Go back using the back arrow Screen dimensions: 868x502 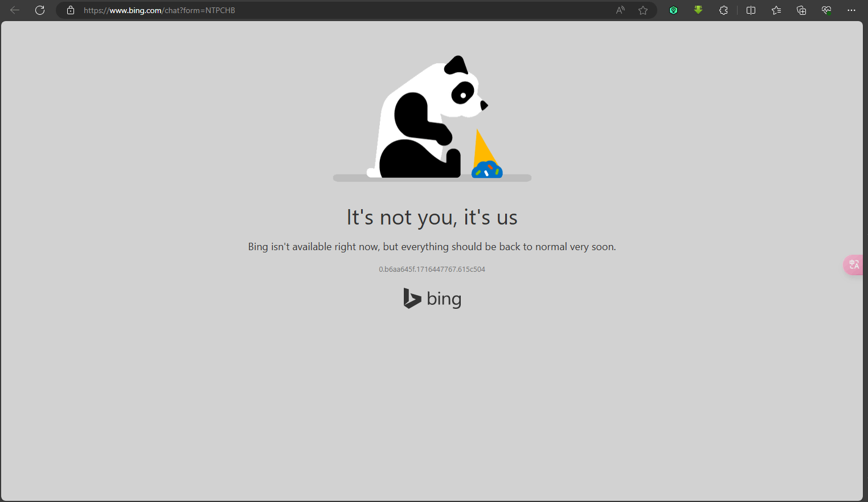15,10
